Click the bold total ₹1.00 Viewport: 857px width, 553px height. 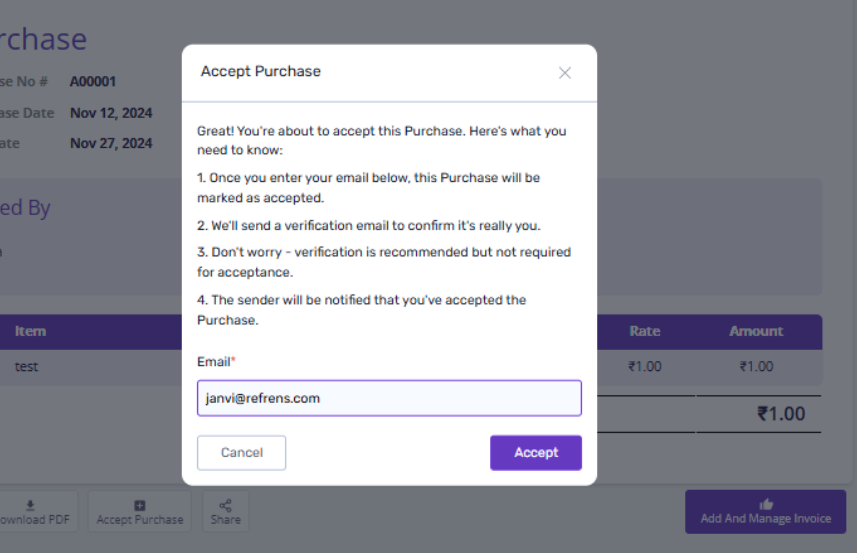[x=781, y=414]
